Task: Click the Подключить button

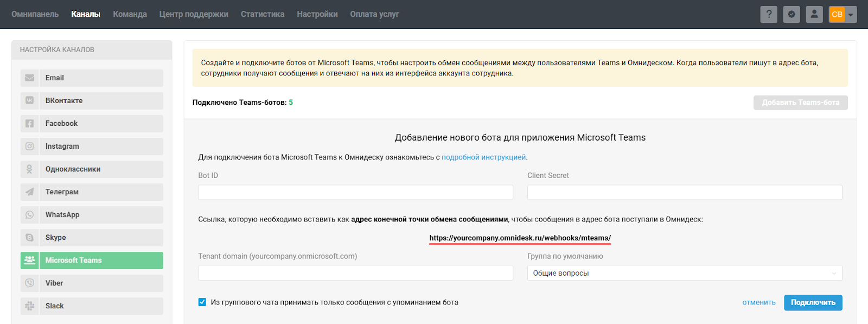Action: (813, 302)
